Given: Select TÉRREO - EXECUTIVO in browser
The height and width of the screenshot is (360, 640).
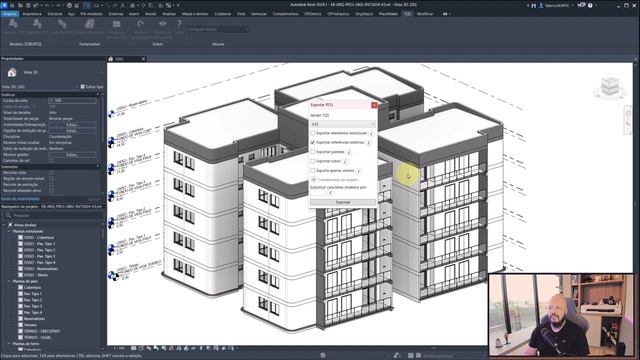Looking at the screenshot, I should click(42, 331).
